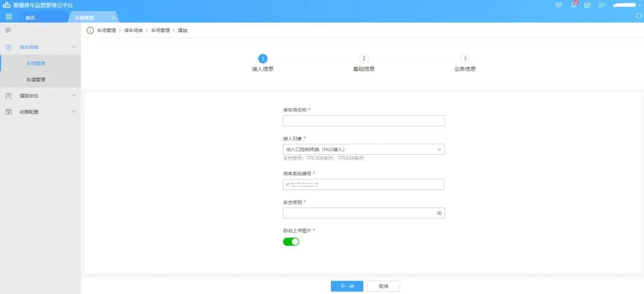This screenshot has width=644, height=294.
Task: Expand the 收费配置 sidebar menu
Action: [x=40, y=112]
